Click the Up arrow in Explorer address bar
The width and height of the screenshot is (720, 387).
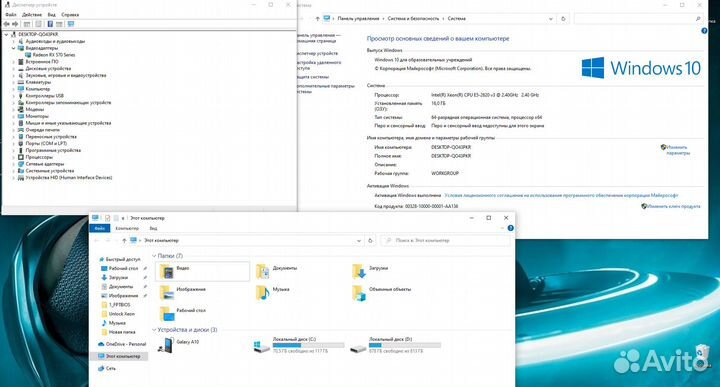click(124, 241)
